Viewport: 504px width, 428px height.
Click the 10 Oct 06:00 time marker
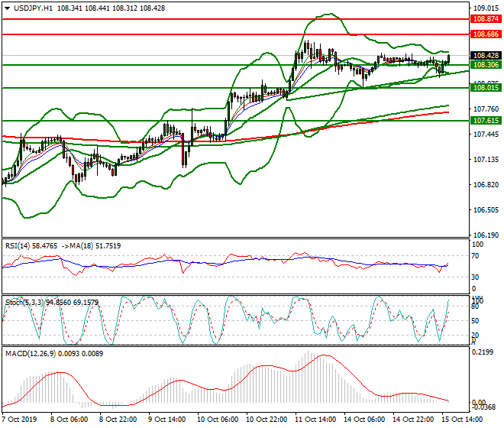tap(218, 420)
